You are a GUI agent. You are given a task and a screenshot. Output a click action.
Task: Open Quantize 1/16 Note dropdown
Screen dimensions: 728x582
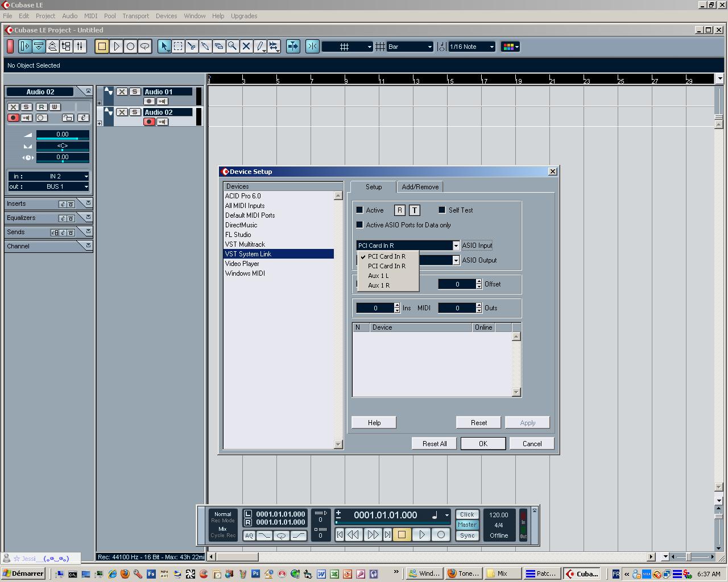point(471,47)
